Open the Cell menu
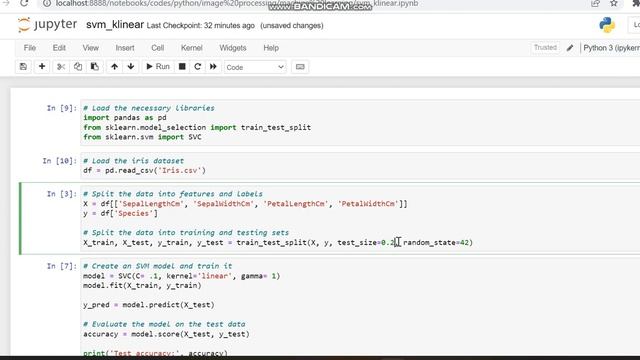This screenshot has height=360, width=640. pos(158,48)
